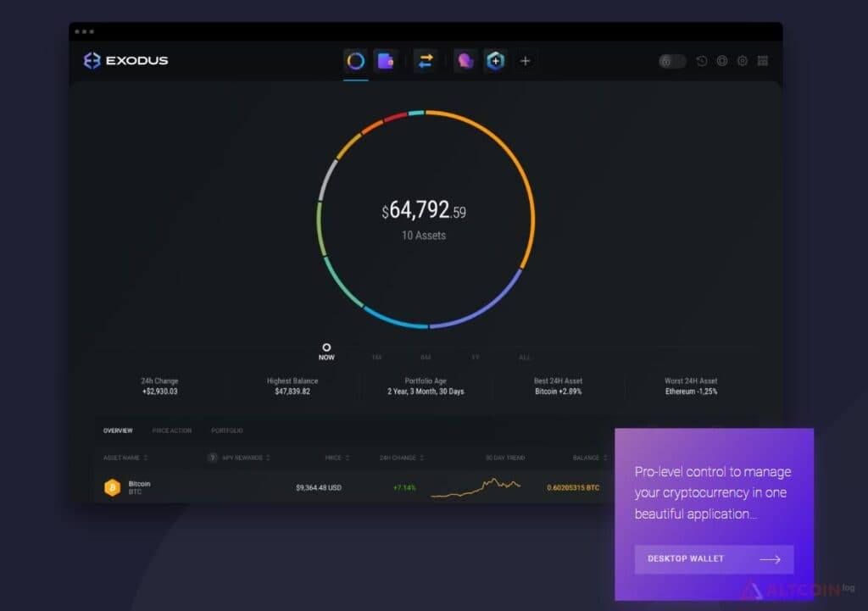Screen dimensions: 868x611
Task: Click the $9,364.48 USD price
Action: [x=319, y=487]
